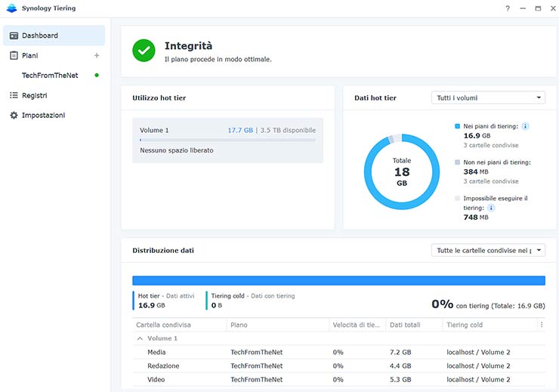Select the Media shared folder row
This screenshot has width=559, height=392.
click(338, 352)
